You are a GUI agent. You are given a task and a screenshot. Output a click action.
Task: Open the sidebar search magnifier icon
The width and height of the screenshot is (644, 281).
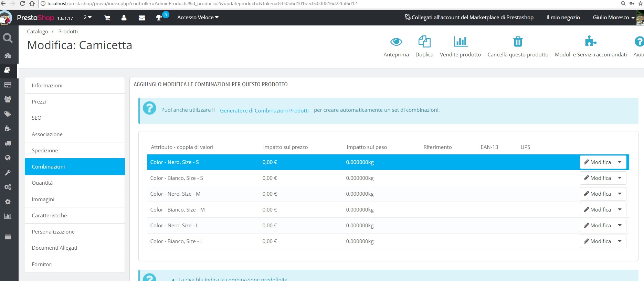click(8, 38)
